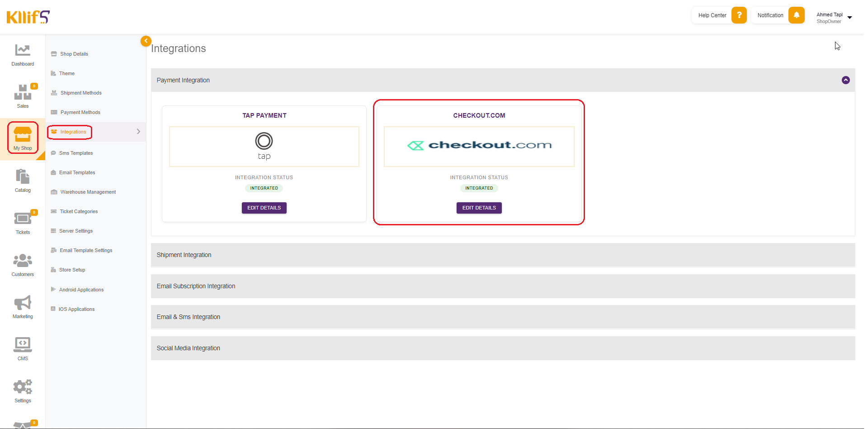Click the Integrations menu icon
868x429 pixels.
click(x=54, y=132)
